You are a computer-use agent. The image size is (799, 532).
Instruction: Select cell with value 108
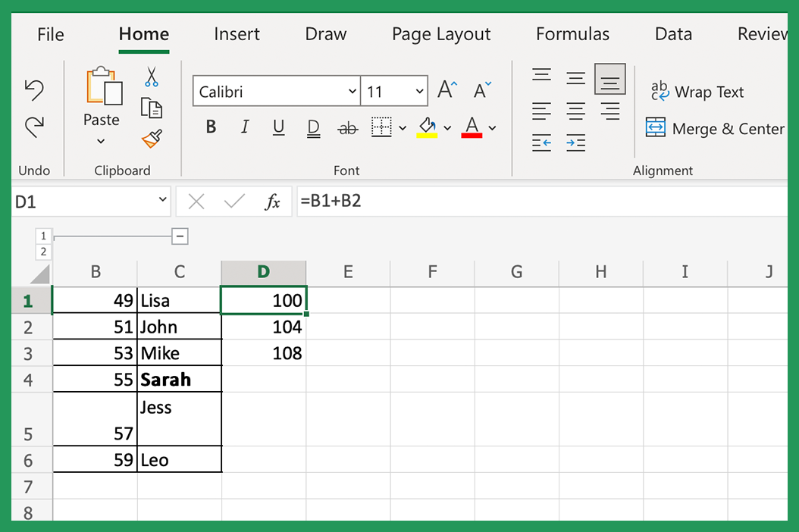click(x=264, y=353)
